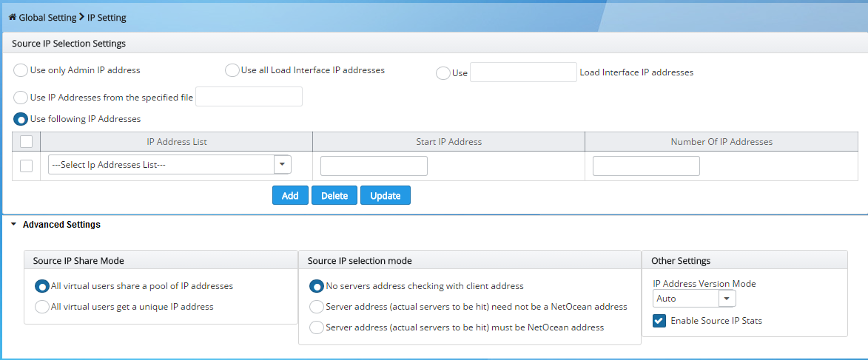The height and width of the screenshot is (360, 868).
Task: Click the home icon in breadcrumb
Action: [12, 17]
